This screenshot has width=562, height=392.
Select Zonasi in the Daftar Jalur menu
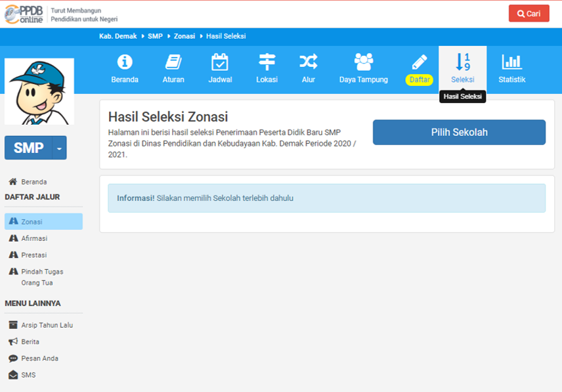coord(32,222)
